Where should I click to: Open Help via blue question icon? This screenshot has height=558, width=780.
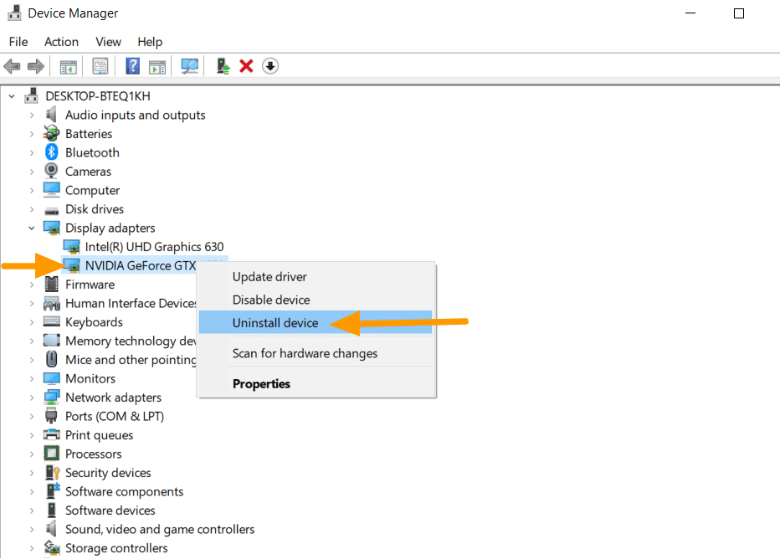click(132, 66)
